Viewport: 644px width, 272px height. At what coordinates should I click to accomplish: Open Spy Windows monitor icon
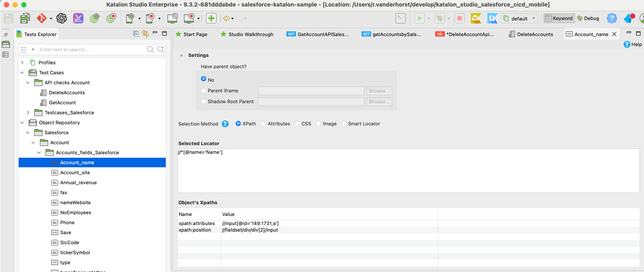tap(172, 18)
